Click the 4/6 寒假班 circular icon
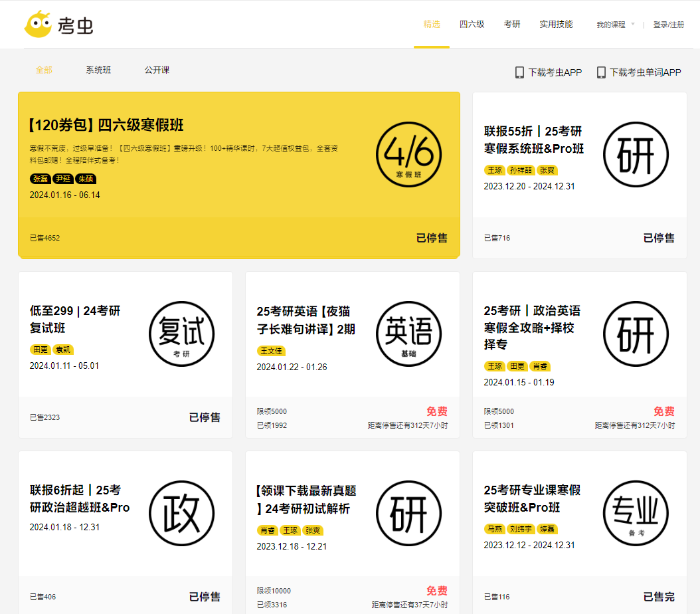Image resolution: width=700 pixels, height=614 pixels. 408,154
